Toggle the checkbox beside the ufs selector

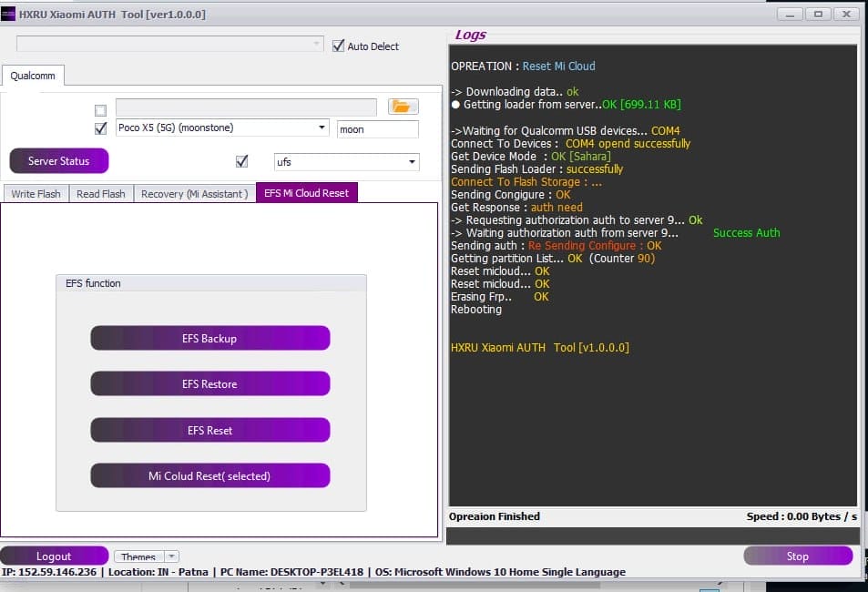(241, 160)
